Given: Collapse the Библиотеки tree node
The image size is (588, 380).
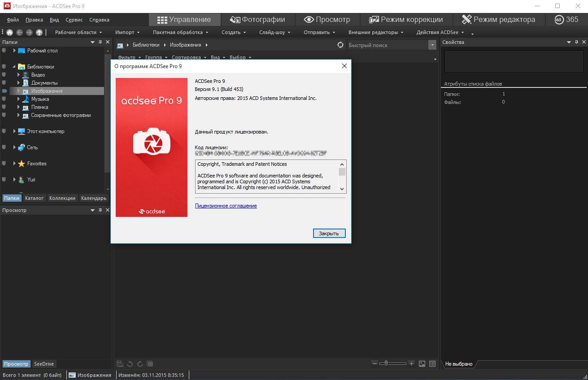Looking at the screenshot, I should [14, 67].
